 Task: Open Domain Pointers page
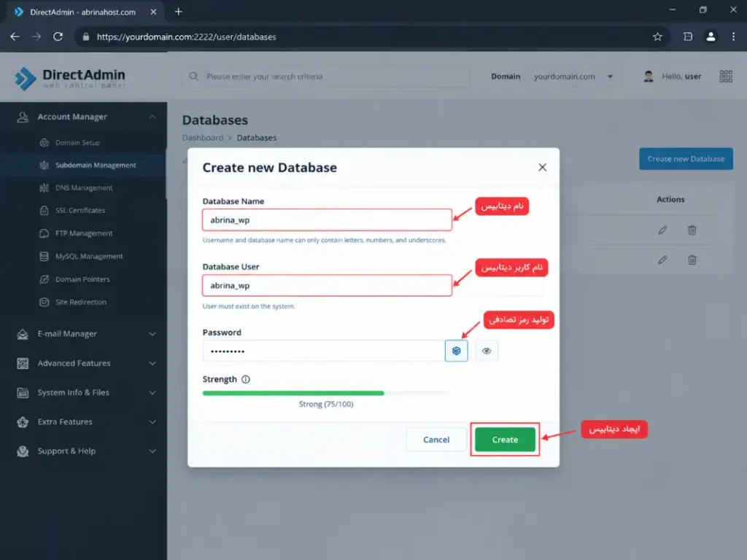[82, 279]
